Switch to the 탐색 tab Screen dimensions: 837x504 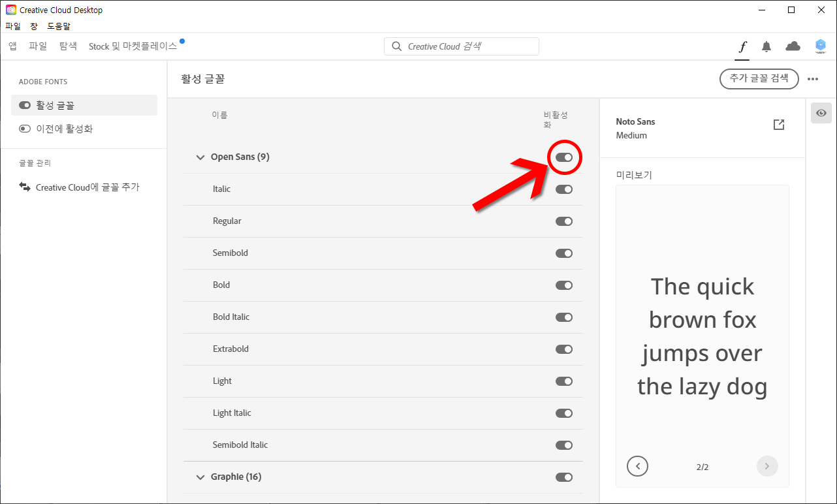(68, 46)
